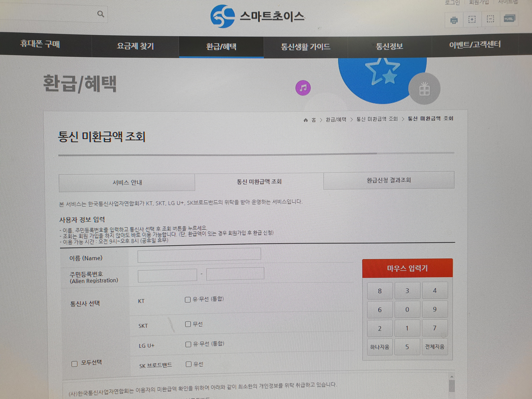Screen dimensions: 532x399
Task: Click the print page icon
Action: pos(454,20)
